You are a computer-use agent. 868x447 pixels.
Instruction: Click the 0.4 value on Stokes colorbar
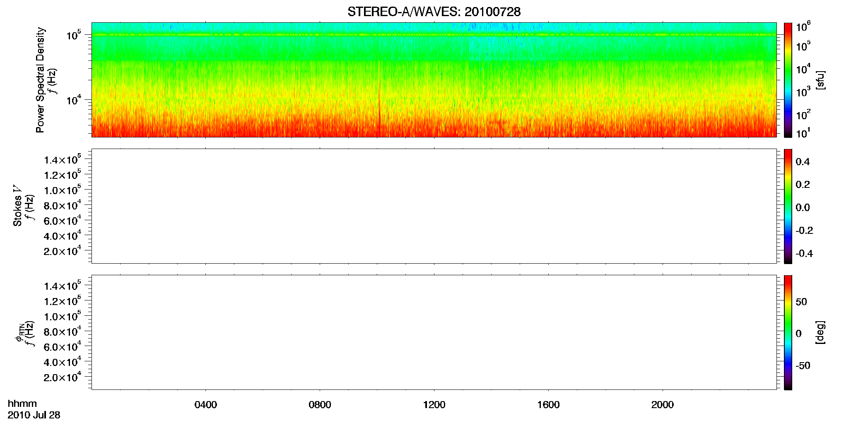point(803,162)
